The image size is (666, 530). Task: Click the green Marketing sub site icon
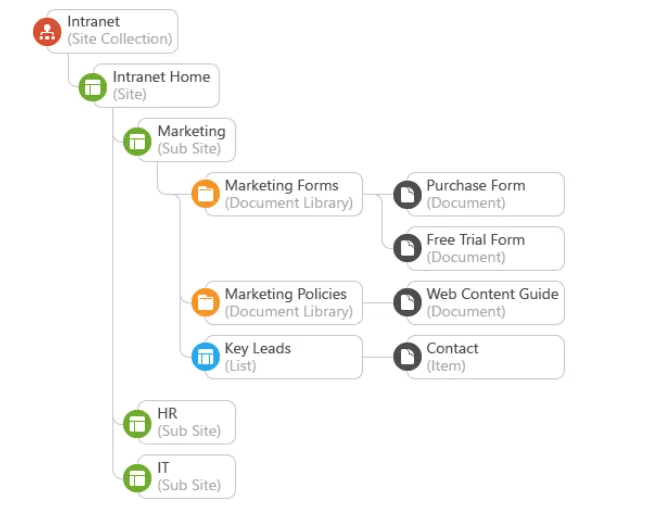pos(137,141)
